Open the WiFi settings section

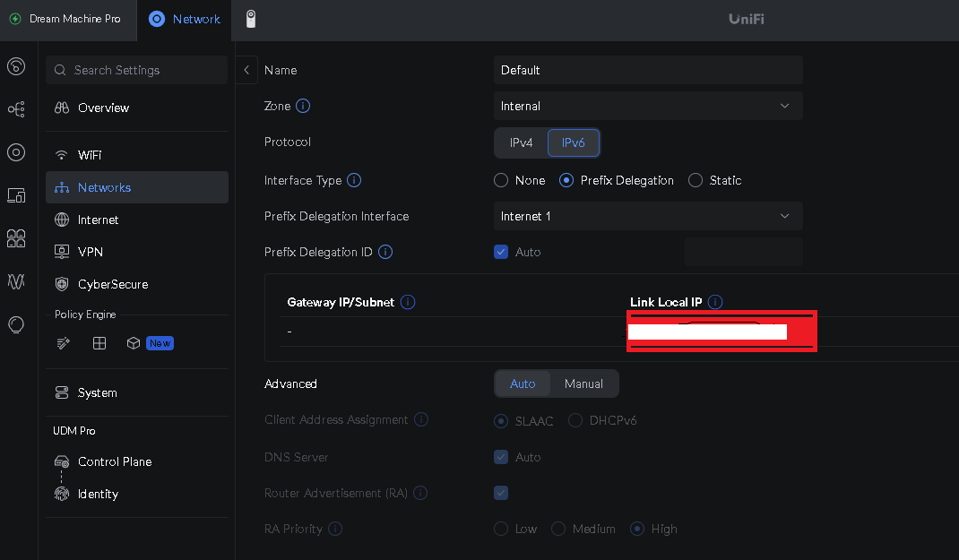tap(90, 155)
